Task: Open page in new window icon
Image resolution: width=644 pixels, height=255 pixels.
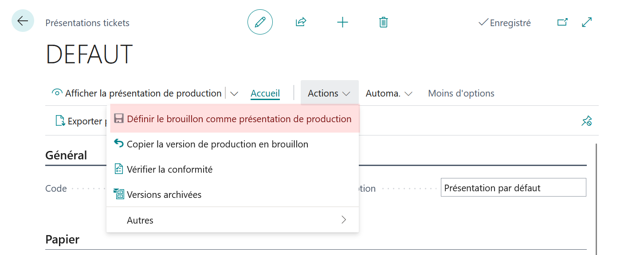Action: coord(562,22)
